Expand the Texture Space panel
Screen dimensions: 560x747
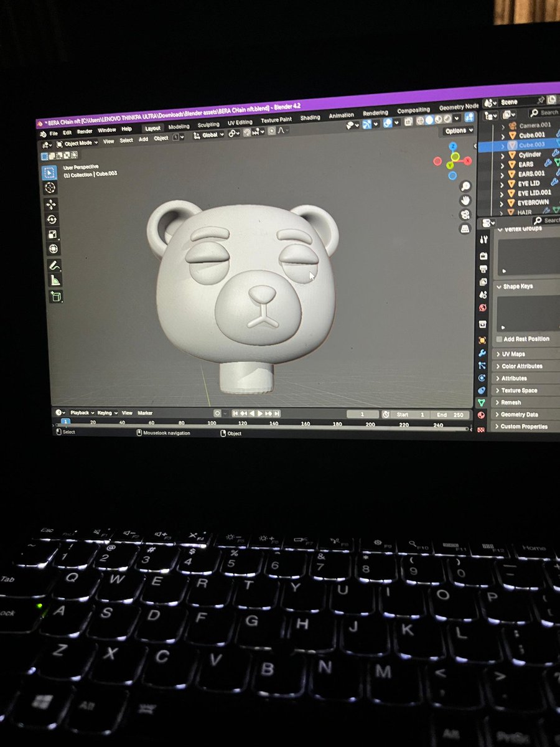(x=526, y=390)
